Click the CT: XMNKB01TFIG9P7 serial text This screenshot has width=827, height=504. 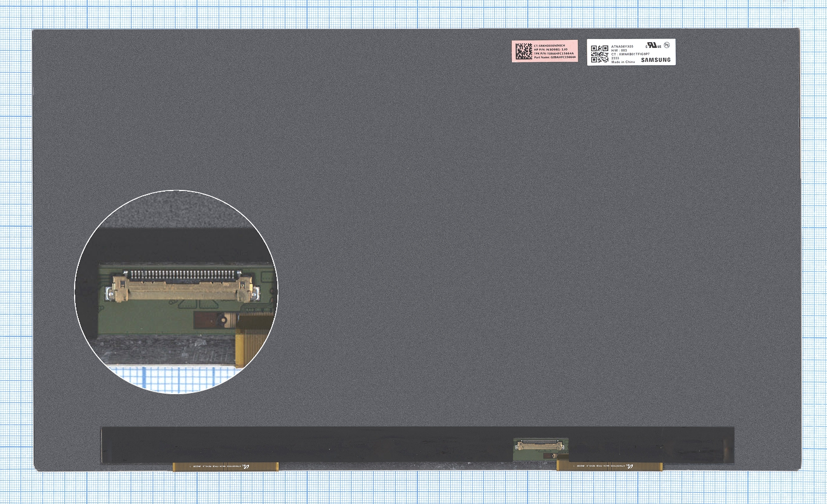(x=630, y=54)
